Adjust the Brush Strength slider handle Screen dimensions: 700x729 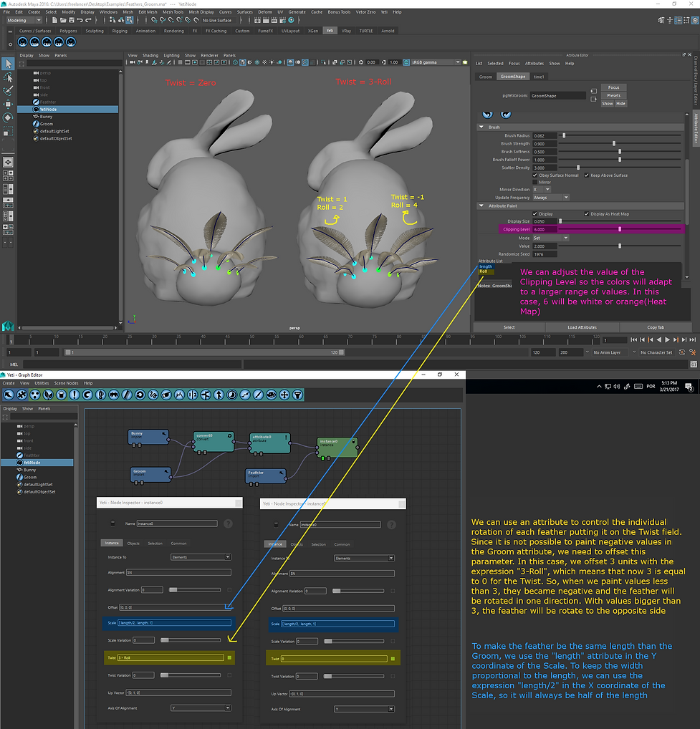(x=614, y=144)
